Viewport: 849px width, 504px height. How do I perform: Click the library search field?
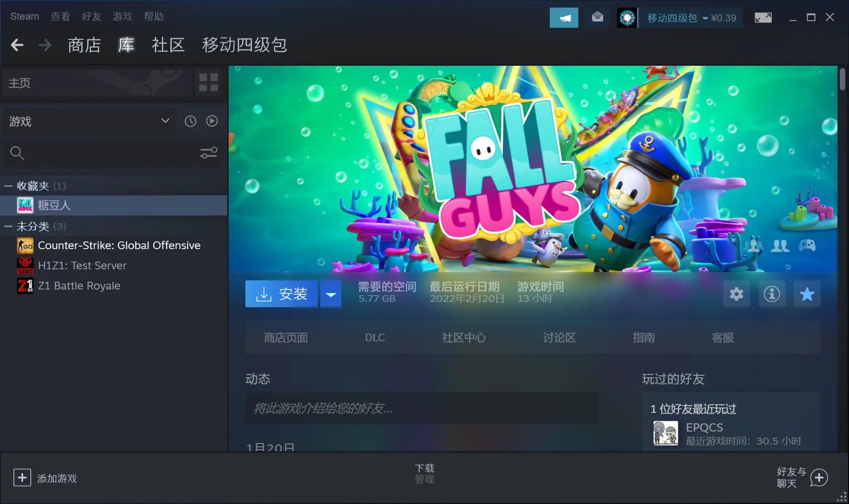click(x=110, y=153)
